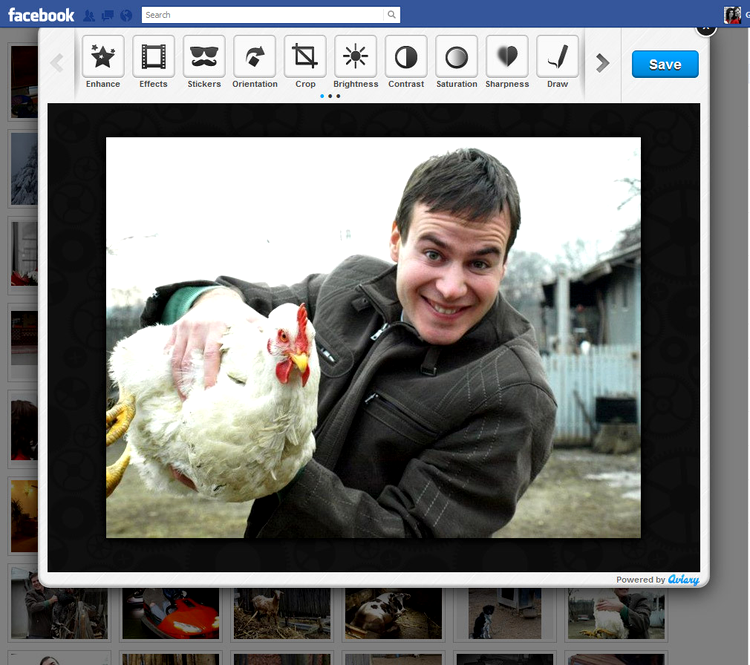
Task: Click the Facebook logo
Action: (41, 15)
